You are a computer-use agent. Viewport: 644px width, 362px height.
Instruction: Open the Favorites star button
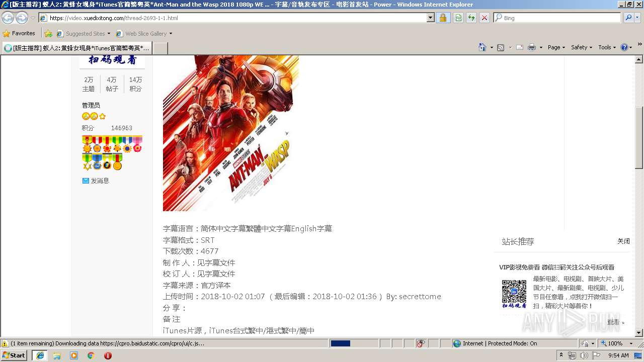point(19,33)
